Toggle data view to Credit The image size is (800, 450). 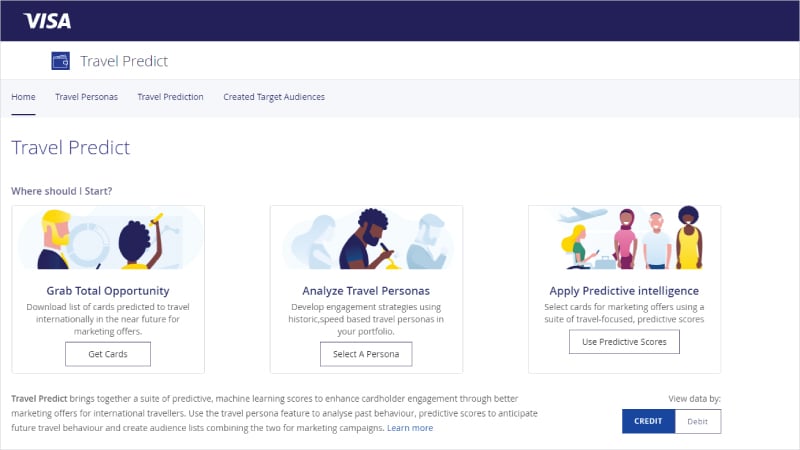click(x=648, y=421)
